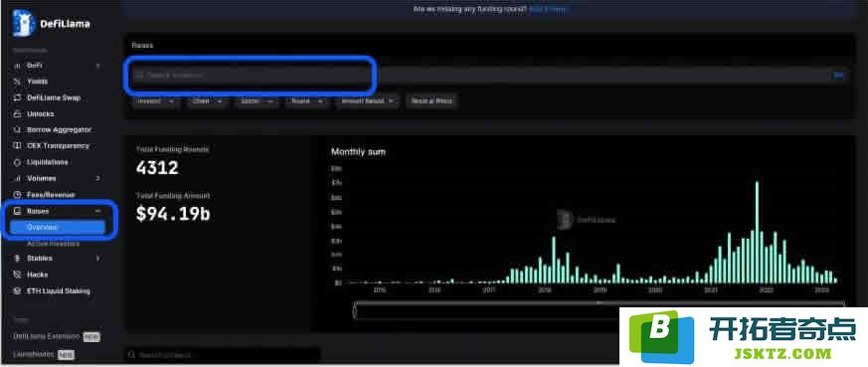Screen dimensions: 868x367
Task: Open the DeFi menu item
Action: tap(35, 66)
